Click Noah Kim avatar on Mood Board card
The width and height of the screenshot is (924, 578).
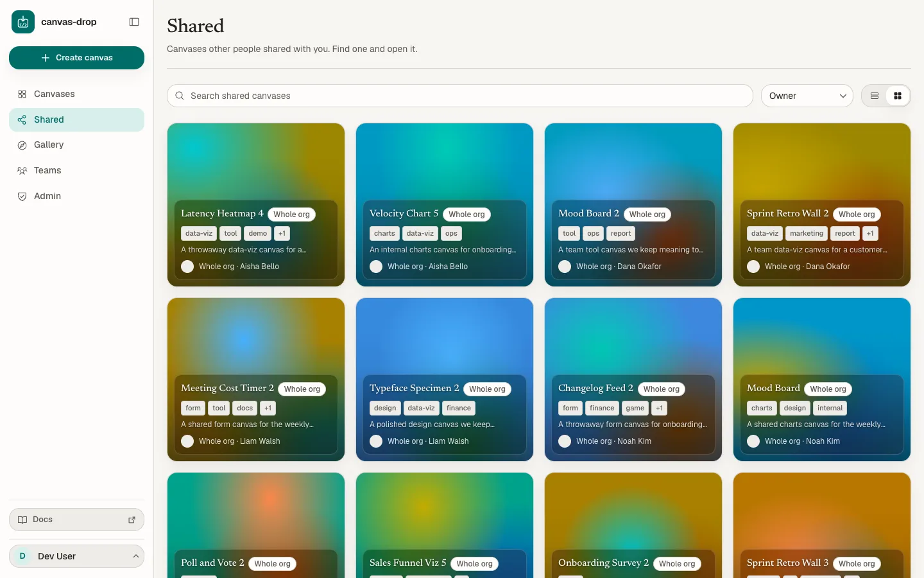(753, 441)
